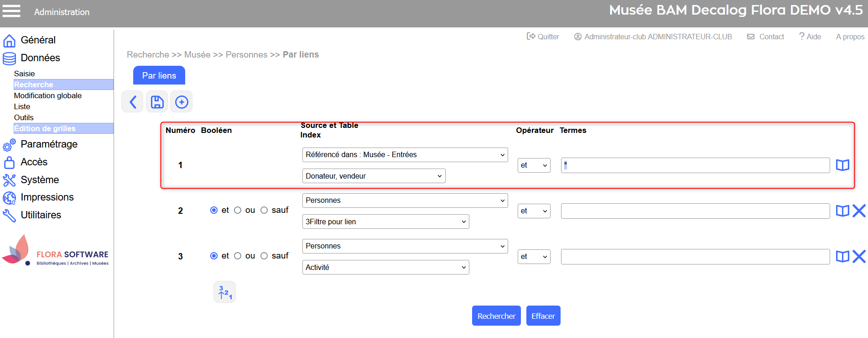The image size is (868, 338).
Task: Select 'ou' radio for row 2
Action: click(238, 210)
